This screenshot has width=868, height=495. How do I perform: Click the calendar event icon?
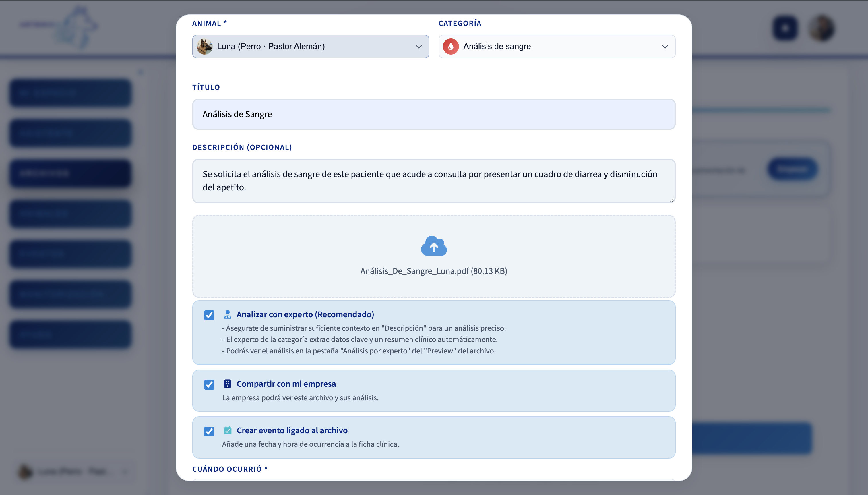point(227,430)
